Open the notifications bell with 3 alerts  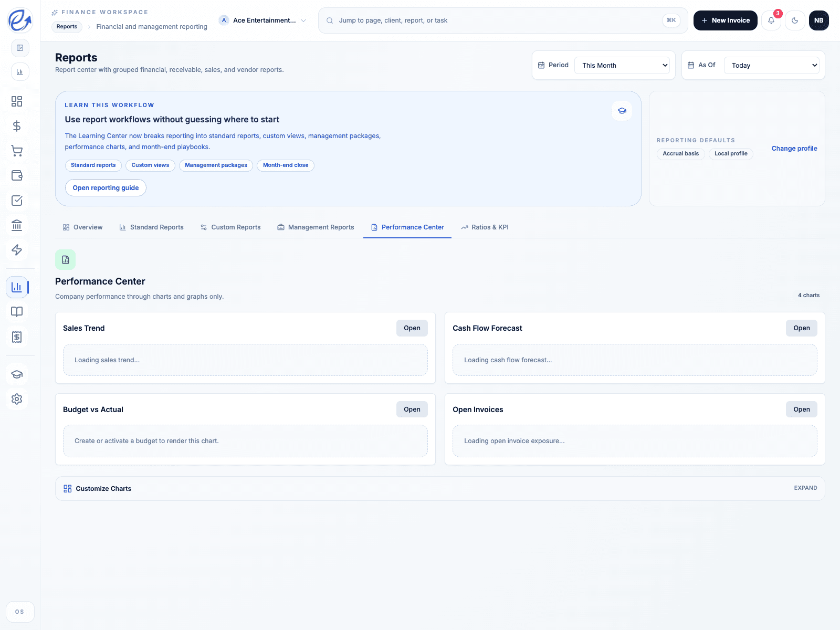tap(771, 20)
